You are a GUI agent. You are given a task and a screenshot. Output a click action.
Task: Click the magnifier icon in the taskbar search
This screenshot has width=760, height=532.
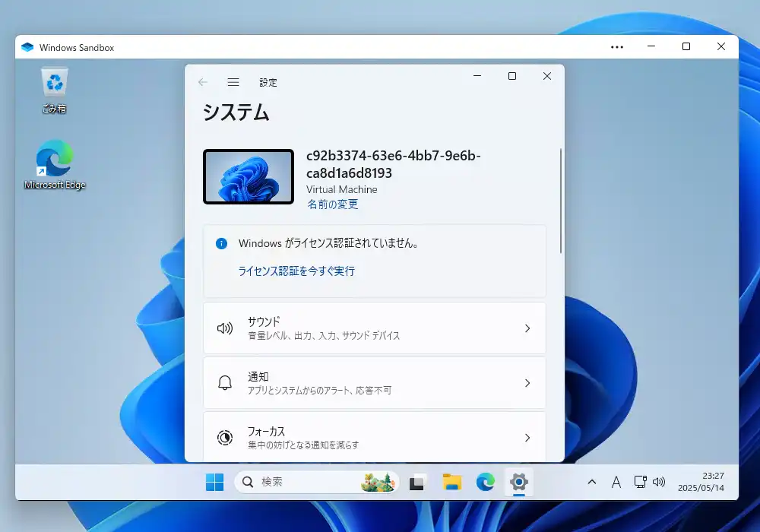[x=248, y=482]
